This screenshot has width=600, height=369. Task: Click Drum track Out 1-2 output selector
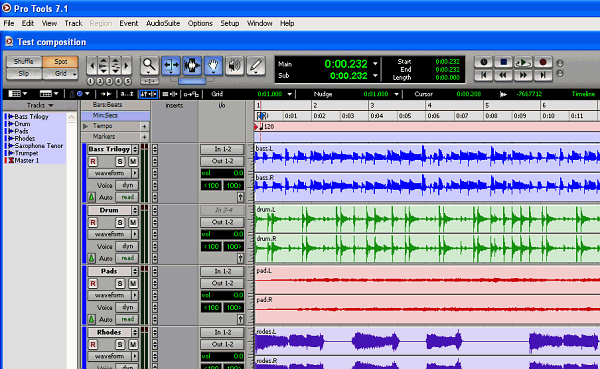[222, 222]
